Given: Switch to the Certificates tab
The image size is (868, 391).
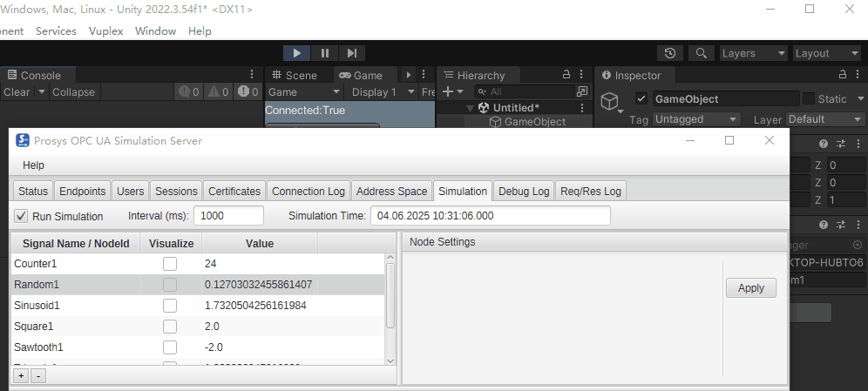Looking at the screenshot, I should coord(234,191).
